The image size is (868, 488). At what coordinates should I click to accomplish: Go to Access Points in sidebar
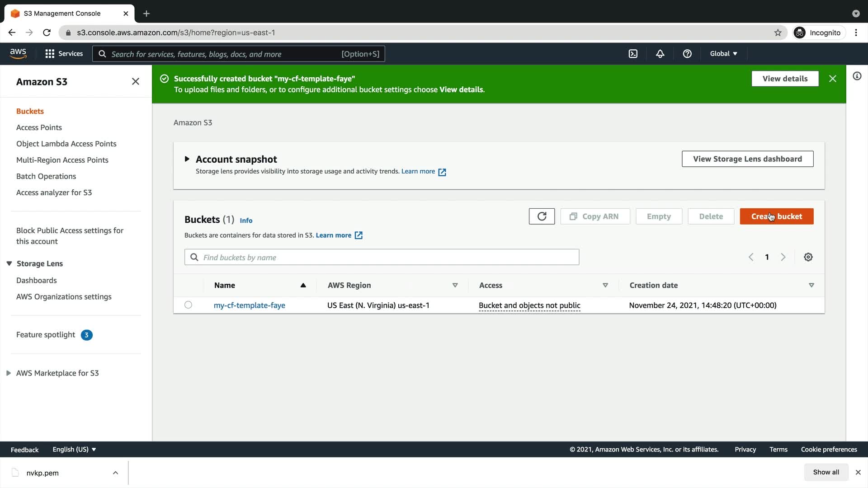pyautogui.click(x=39, y=127)
